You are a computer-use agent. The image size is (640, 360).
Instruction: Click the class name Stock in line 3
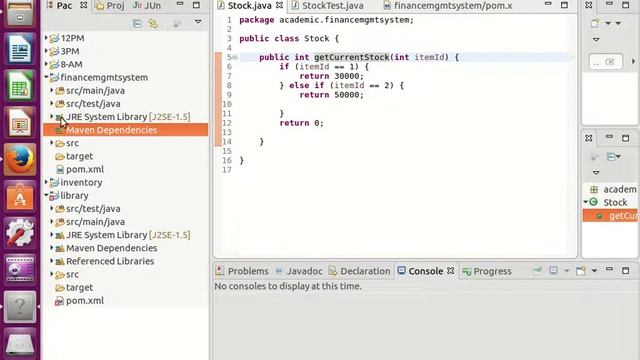[317, 38]
